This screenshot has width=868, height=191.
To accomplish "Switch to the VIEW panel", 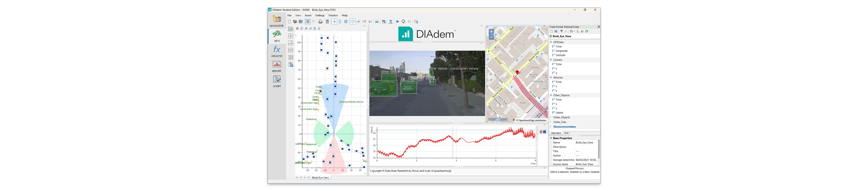I will point(277,36).
